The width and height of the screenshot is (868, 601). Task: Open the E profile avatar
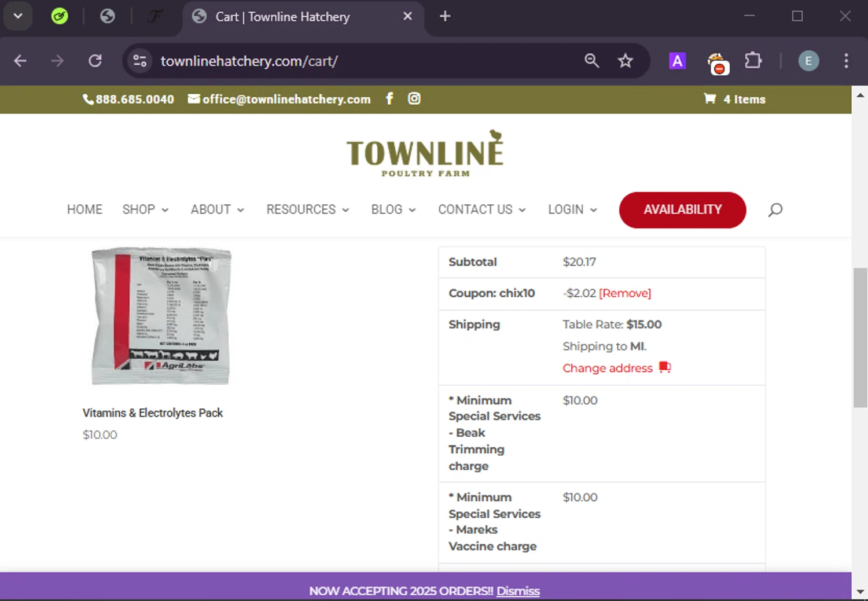(808, 61)
